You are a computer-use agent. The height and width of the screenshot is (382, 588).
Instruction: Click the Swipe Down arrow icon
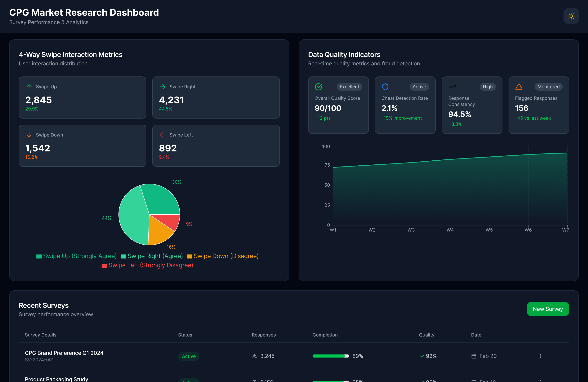(x=29, y=135)
